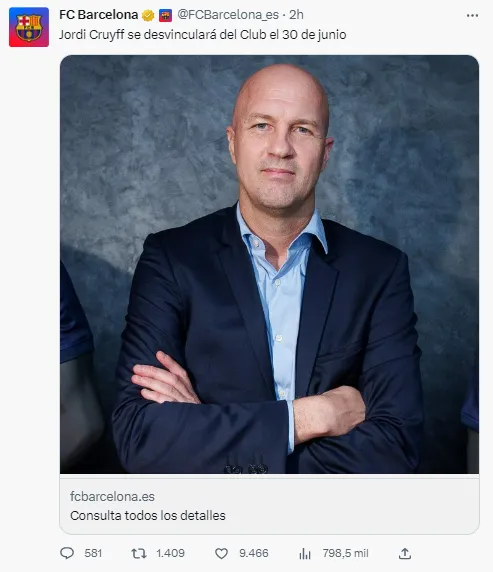Image resolution: width=493 pixels, height=572 pixels.
Task: Click the fcbarcelona.es domain in link card
Action: (x=112, y=496)
